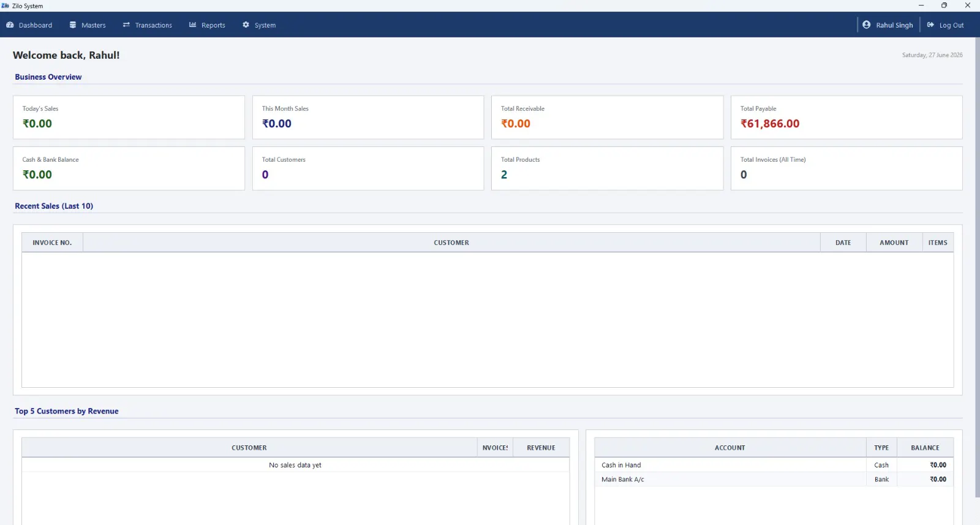
Task: Click the vertical scrollbar on the right edge
Action: (x=977, y=266)
